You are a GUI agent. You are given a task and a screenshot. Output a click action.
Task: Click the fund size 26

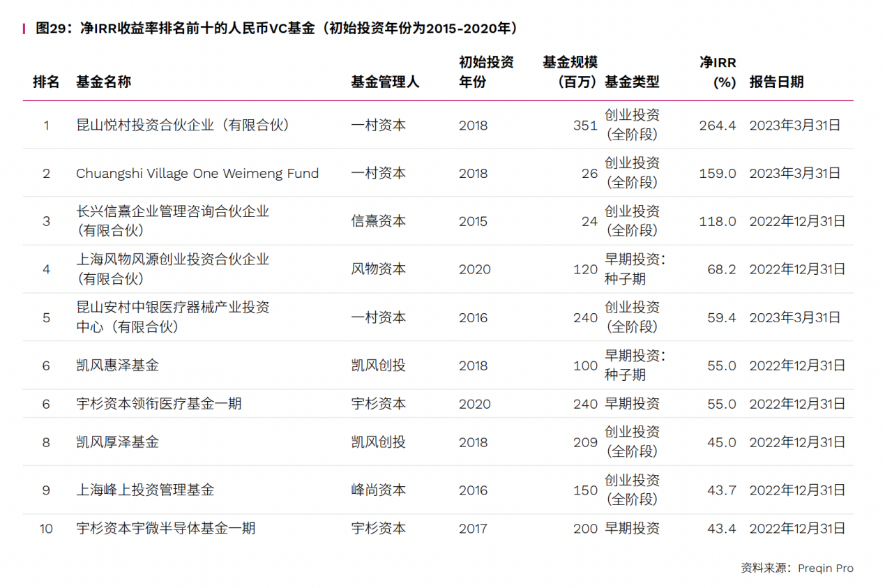[590, 173]
